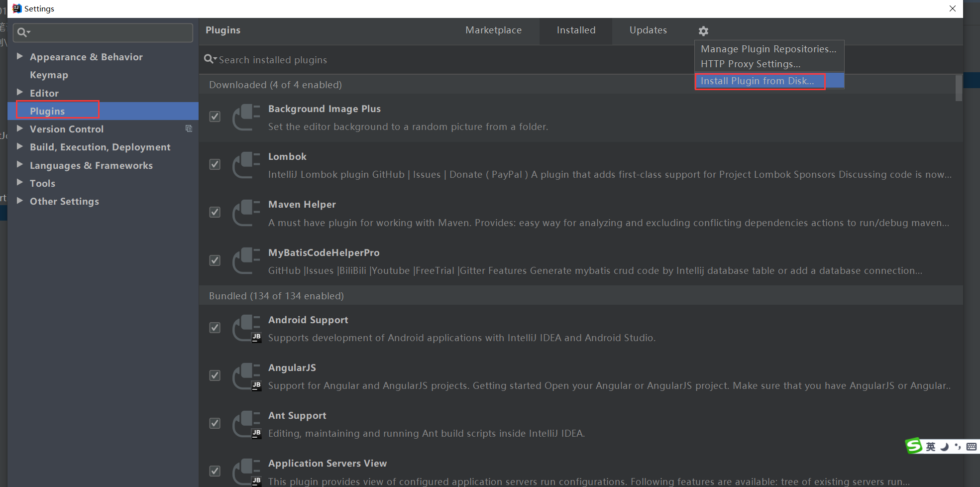Switch to the Installed tab
This screenshot has height=487, width=980.
point(576,30)
